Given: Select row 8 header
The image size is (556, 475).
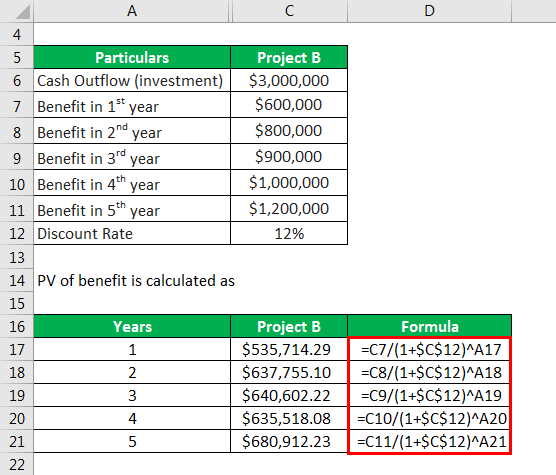Looking at the screenshot, I should [x=17, y=131].
